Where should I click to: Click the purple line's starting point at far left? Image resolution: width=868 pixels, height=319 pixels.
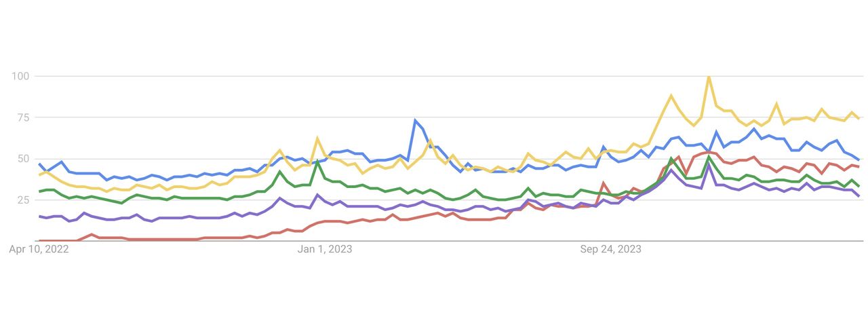point(39,217)
